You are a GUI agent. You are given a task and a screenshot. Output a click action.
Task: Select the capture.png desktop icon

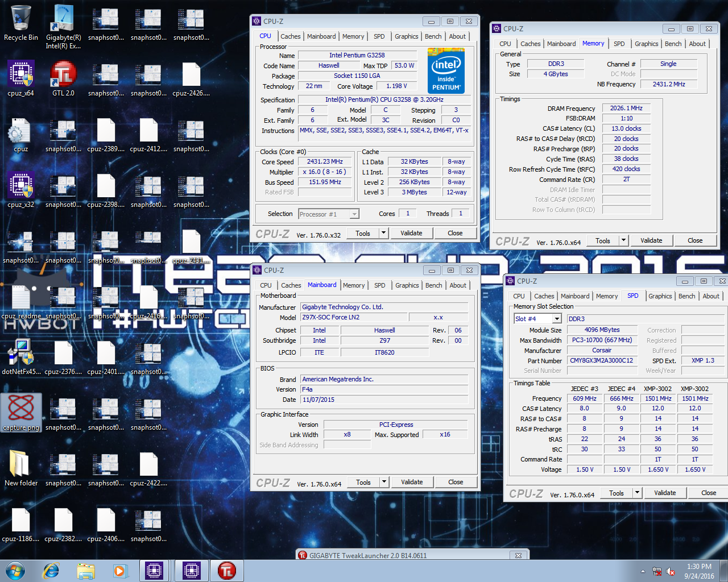(x=21, y=413)
